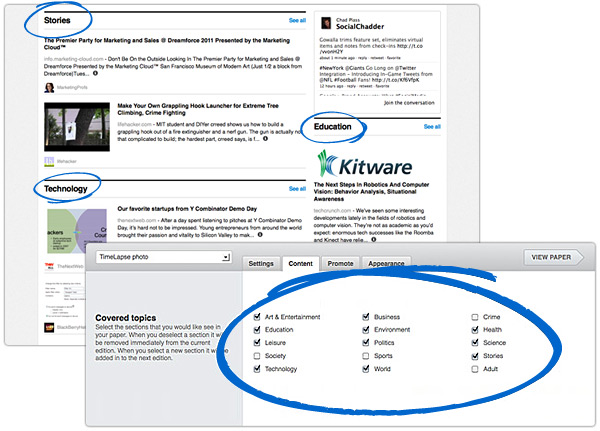This screenshot has width=600, height=431.
Task: Click the BlackBerry source icon
Action: [x=49, y=328]
